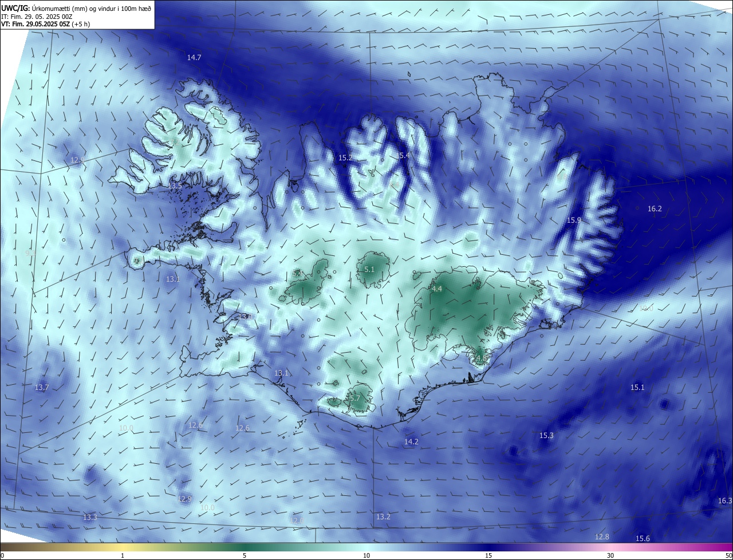Select the 'VT: Fim. 29.05.2025 05Z (+5 h)' line
Viewport: 733px width, 560px height.
[45, 24]
